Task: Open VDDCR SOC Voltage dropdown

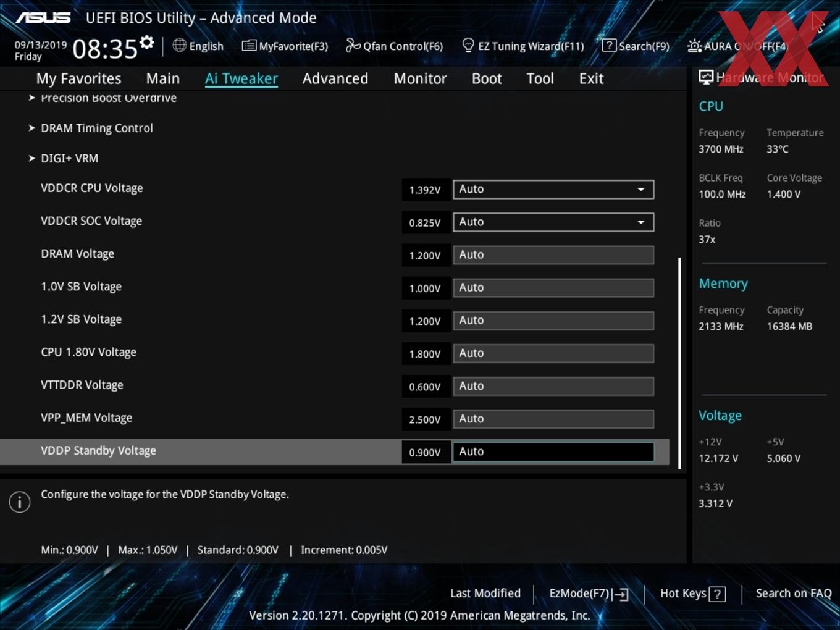Action: click(x=553, y=222)
